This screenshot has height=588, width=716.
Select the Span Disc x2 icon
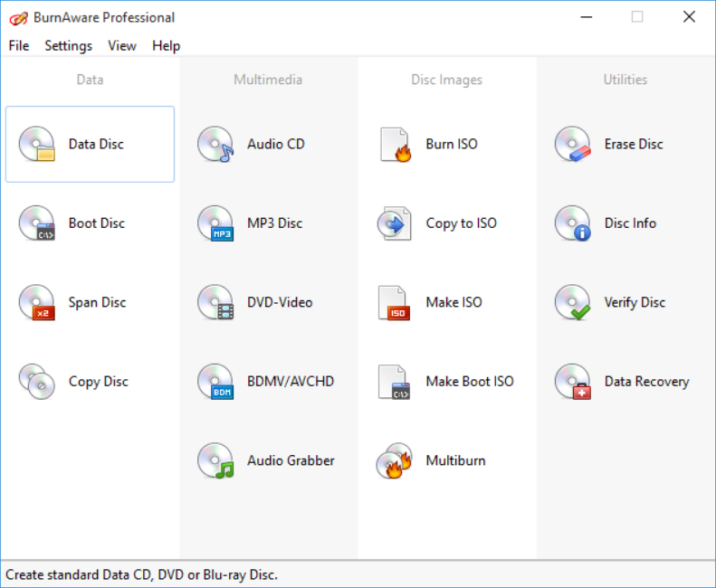point(37,302)
